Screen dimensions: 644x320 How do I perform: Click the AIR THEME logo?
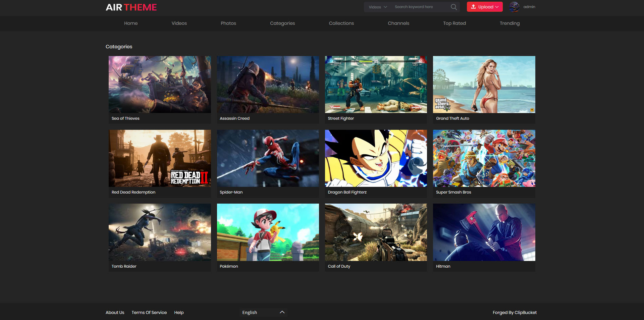(131, 7)
